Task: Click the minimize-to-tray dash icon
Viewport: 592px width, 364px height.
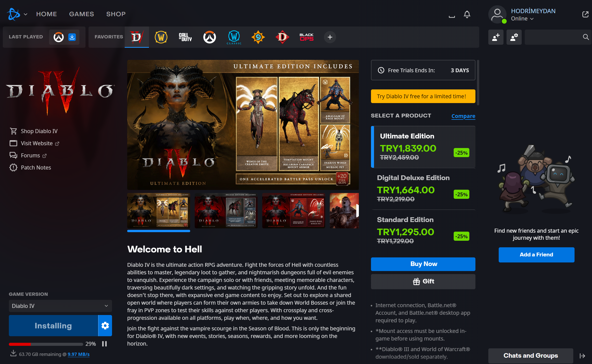Action: (452, 17)
